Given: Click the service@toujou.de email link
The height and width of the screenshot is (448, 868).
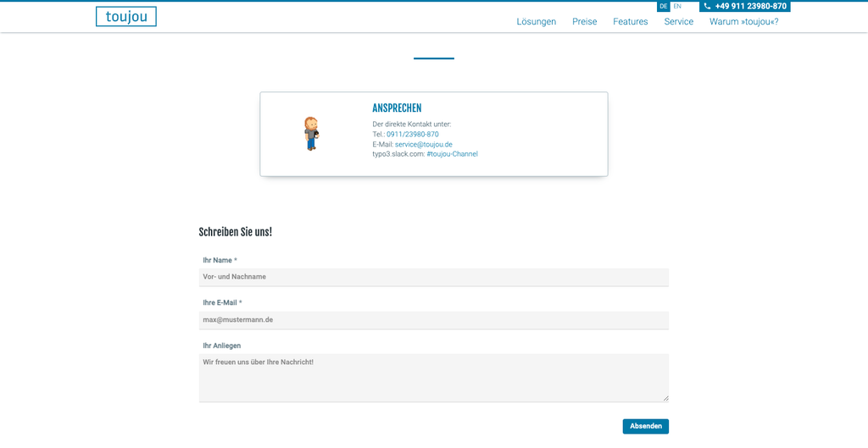Looking at the screenshot, I should 423,144.
